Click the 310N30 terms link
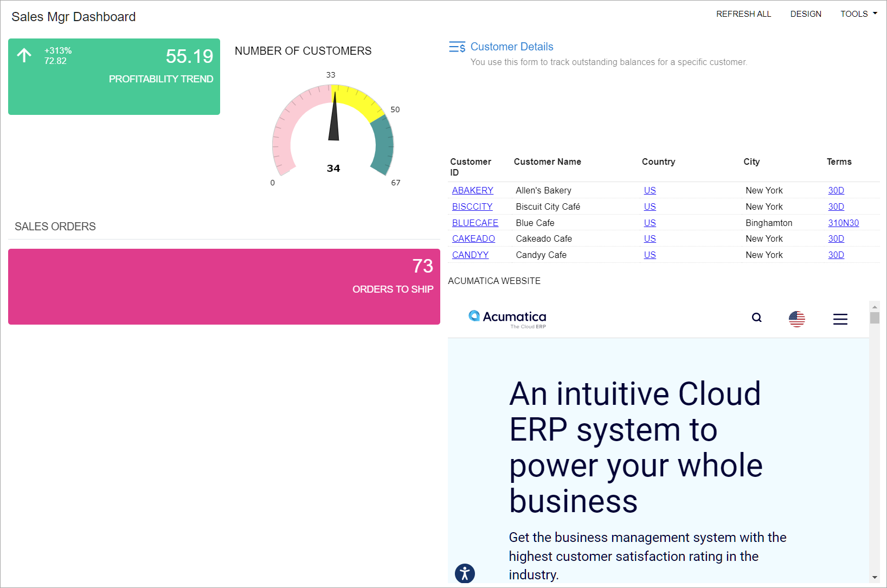The image size is (887, 588). 843,223
